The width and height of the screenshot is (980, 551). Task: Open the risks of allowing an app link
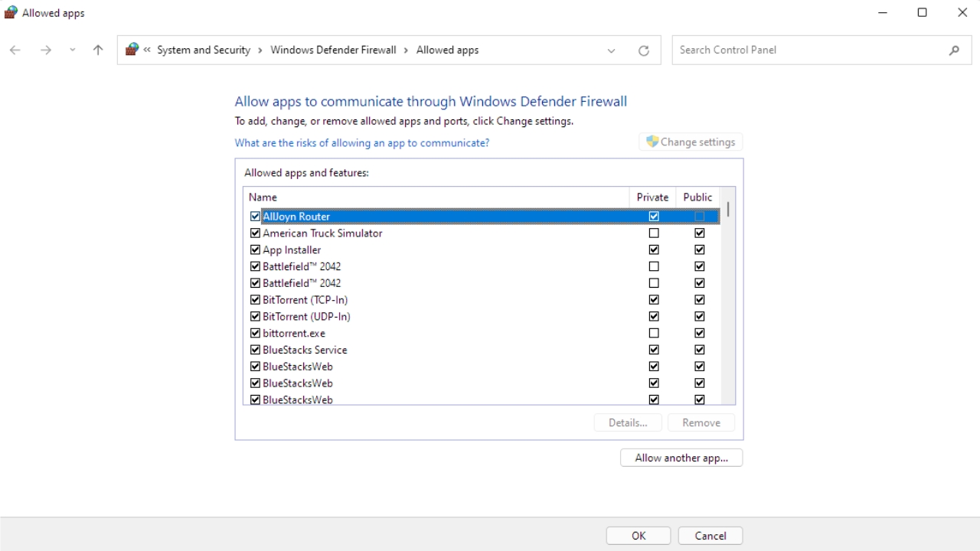click(x=362, y=143)
